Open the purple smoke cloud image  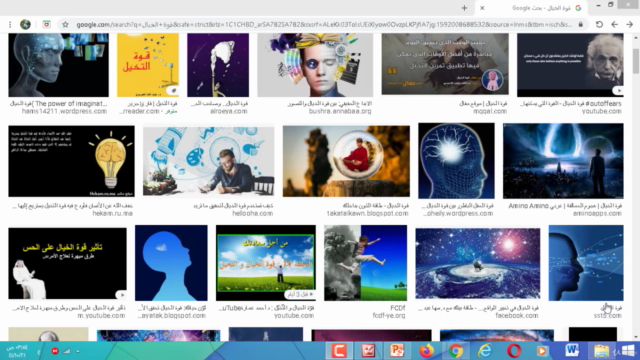tap(218, 65)
